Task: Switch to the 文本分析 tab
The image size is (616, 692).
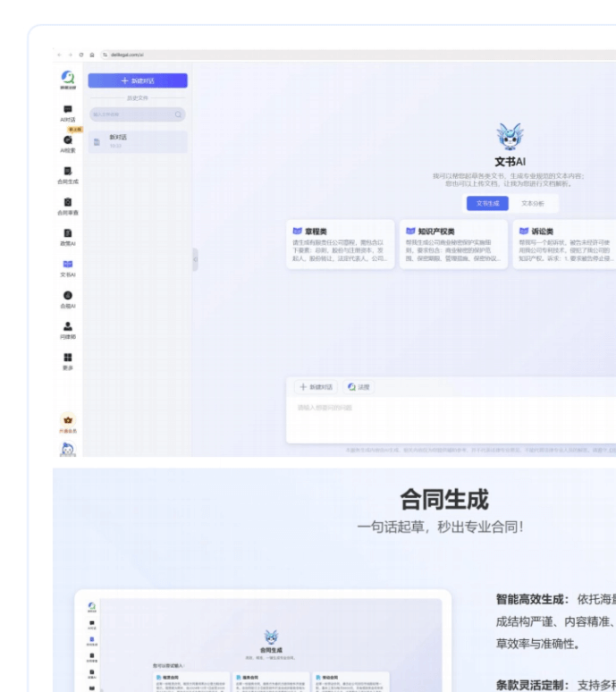Action: 533,204
